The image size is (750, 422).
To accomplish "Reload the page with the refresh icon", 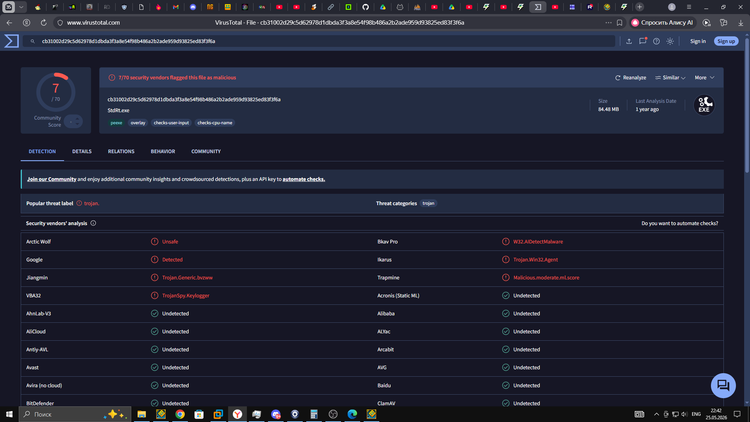I will click(44, 22).
